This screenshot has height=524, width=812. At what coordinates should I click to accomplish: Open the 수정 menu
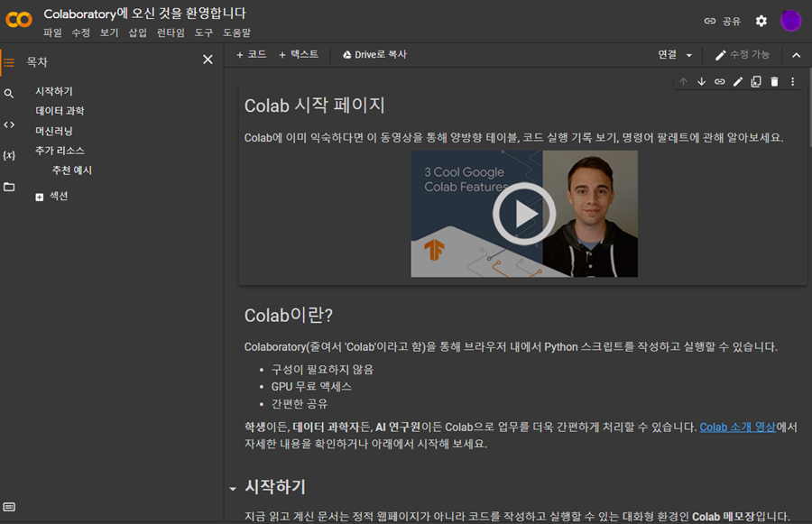tap(80, 32)
